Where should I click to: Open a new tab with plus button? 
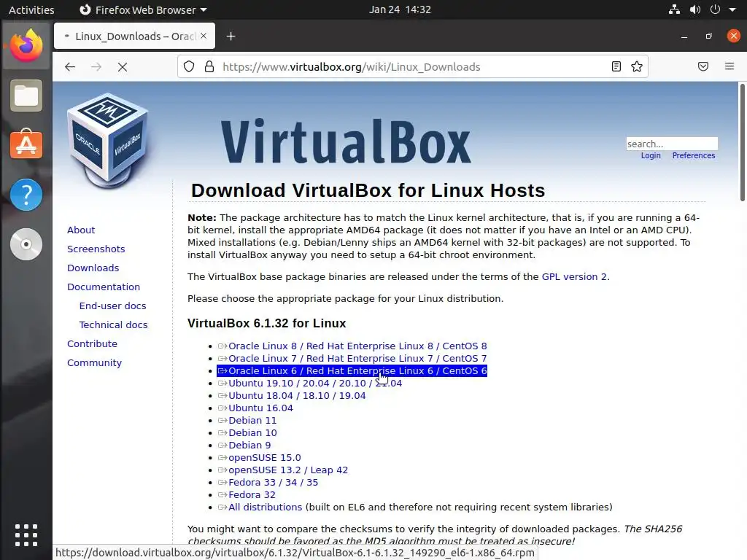pyautogui.click(x=231, y=36)
